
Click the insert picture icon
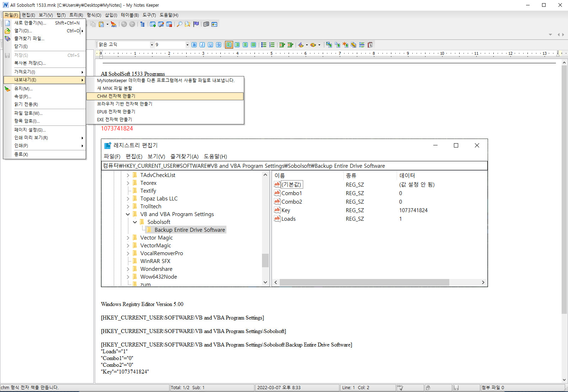click(329, 45)
